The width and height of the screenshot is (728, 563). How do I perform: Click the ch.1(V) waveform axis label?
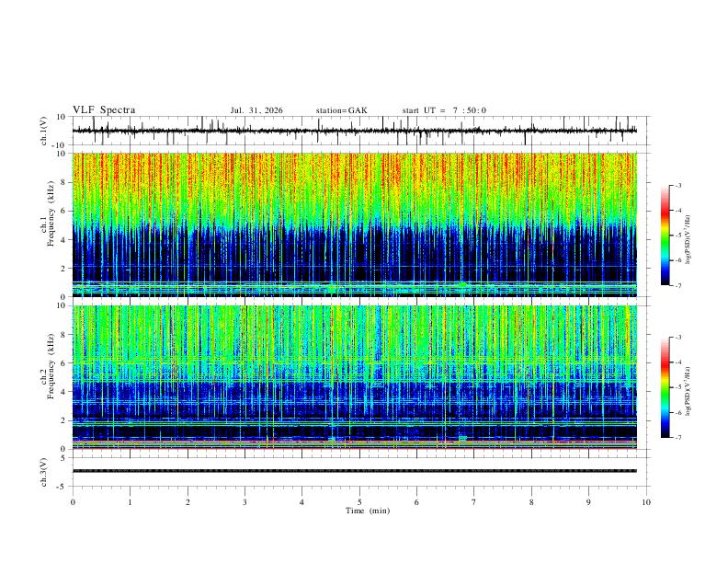[x=44, y=131]
